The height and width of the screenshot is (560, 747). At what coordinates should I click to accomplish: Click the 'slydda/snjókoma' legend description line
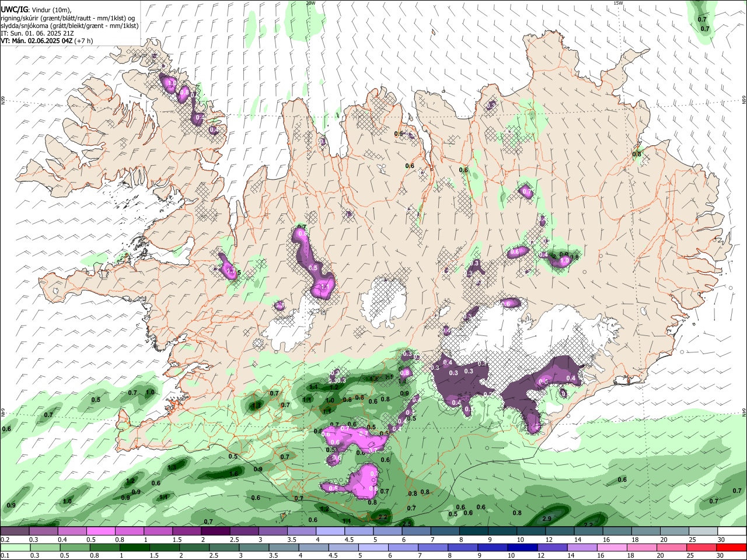(69, 26)
